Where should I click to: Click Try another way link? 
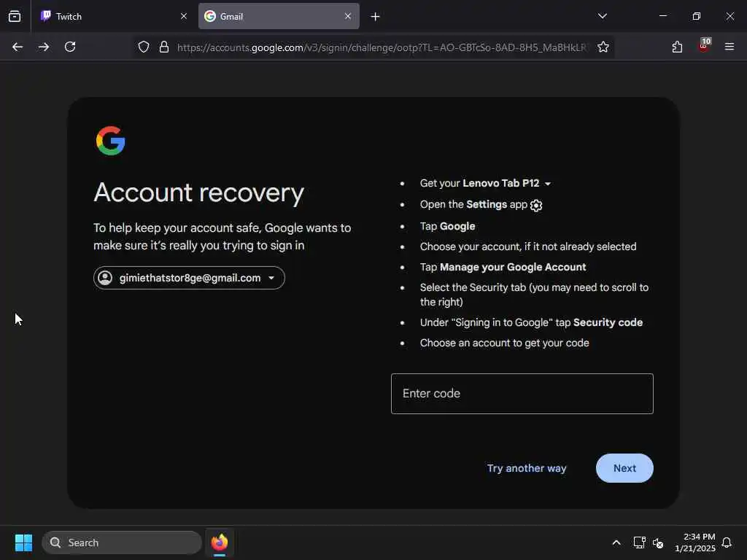pyautogui.click(x=527, y=468)
